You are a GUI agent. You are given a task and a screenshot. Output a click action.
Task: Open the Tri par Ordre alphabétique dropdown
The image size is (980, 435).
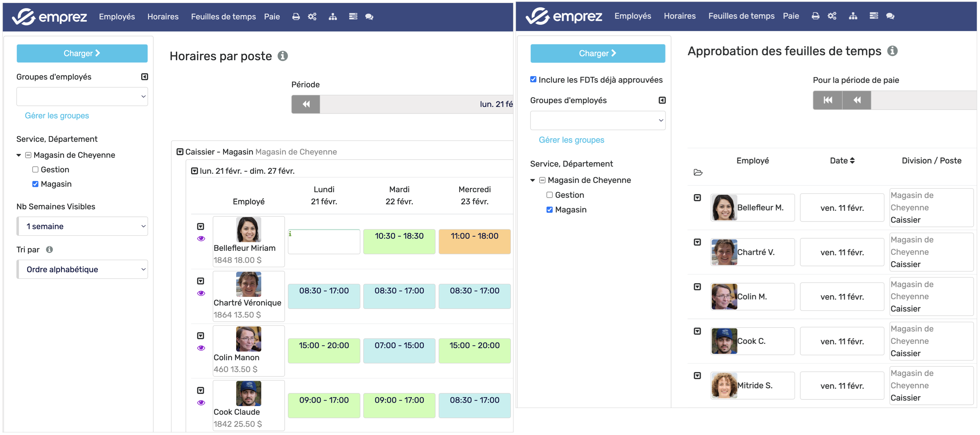(82, 269)
